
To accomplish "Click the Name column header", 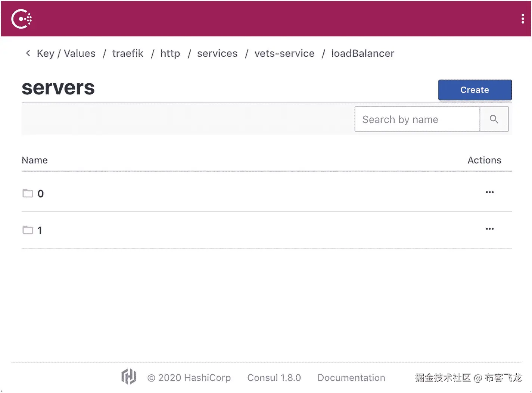I will 35,160.
